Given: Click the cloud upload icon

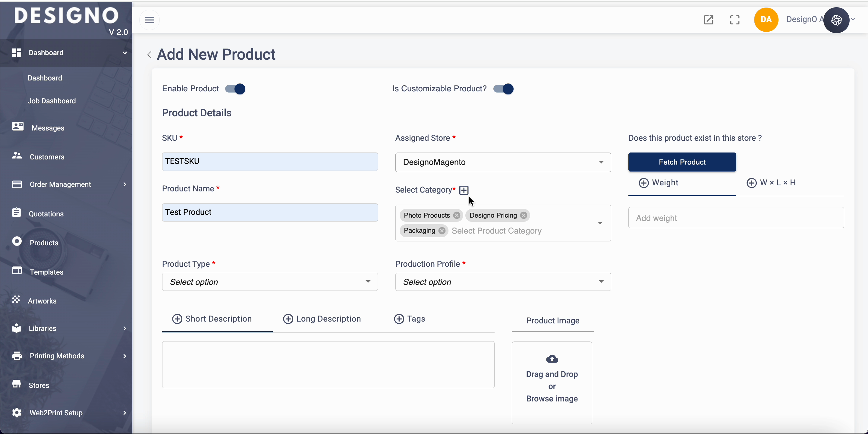Looking at the screenshot, I should [552, 359].
